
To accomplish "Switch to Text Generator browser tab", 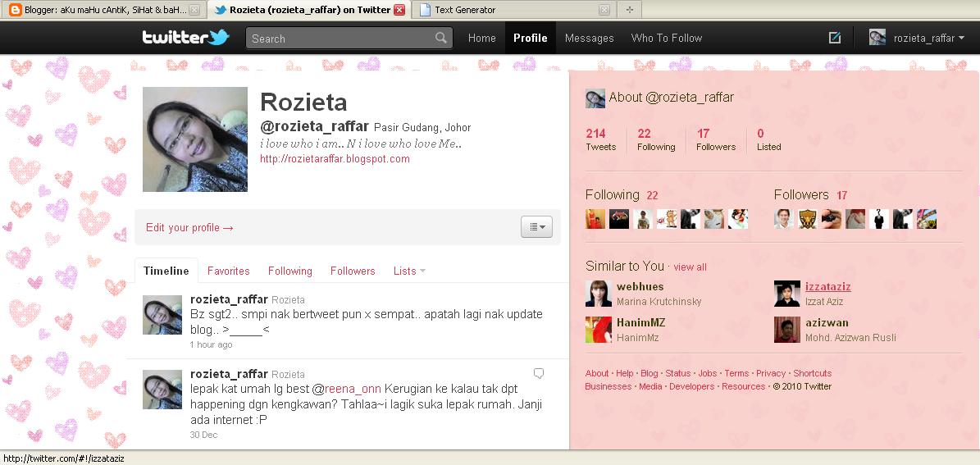I will point(513,10).
